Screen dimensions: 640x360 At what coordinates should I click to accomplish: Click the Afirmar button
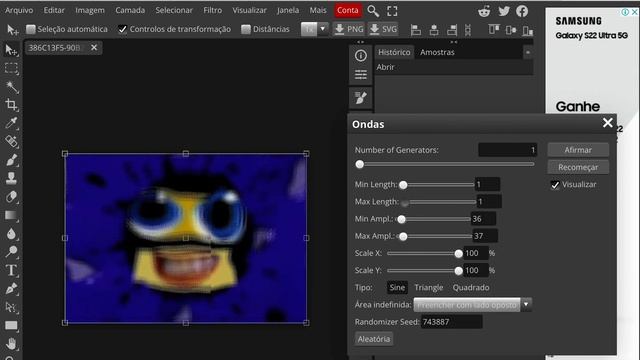578,150
